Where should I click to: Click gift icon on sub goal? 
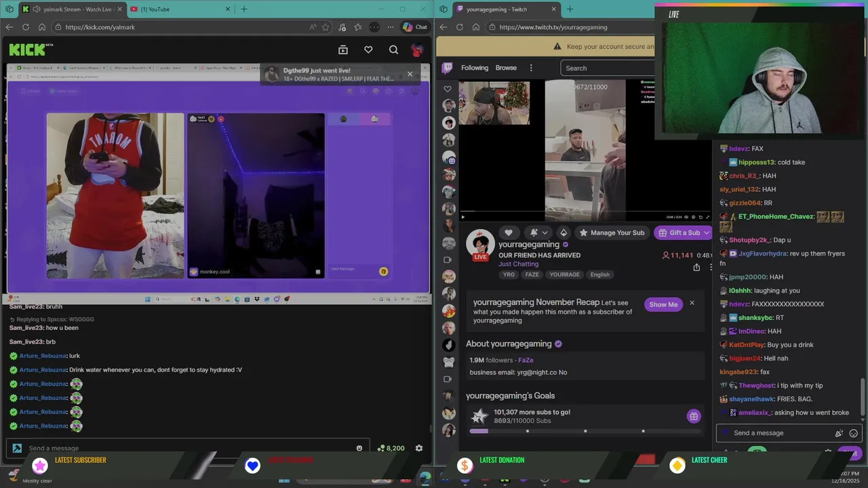pyautogui.click(x=693, y=416)
